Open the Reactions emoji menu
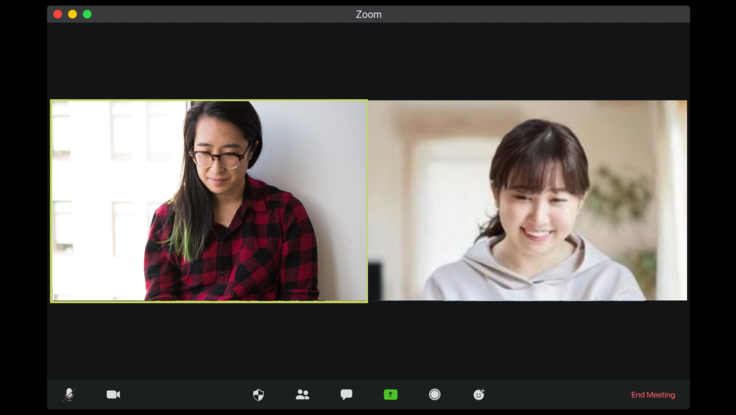736x415 pixels. (479, 394)
